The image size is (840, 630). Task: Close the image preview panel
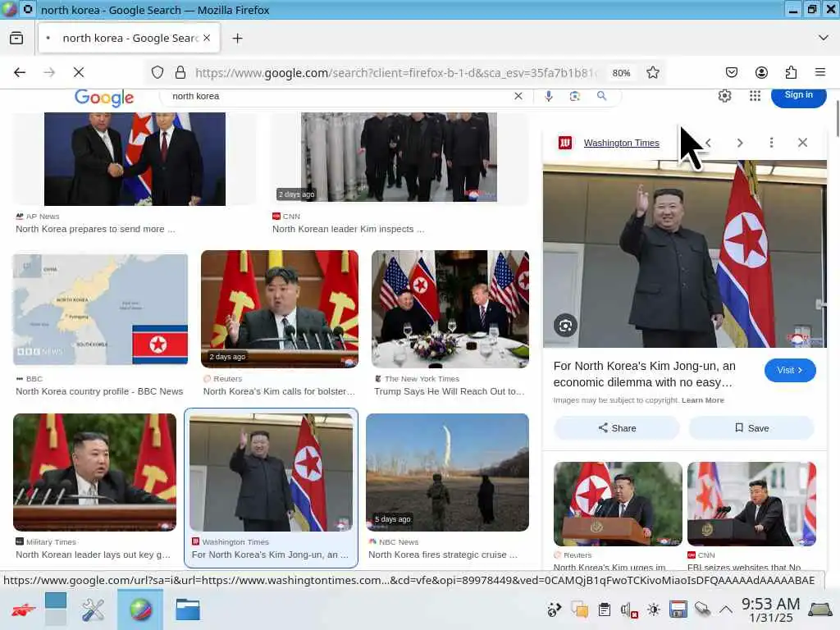pyautogui.click(x=802, y=143)
